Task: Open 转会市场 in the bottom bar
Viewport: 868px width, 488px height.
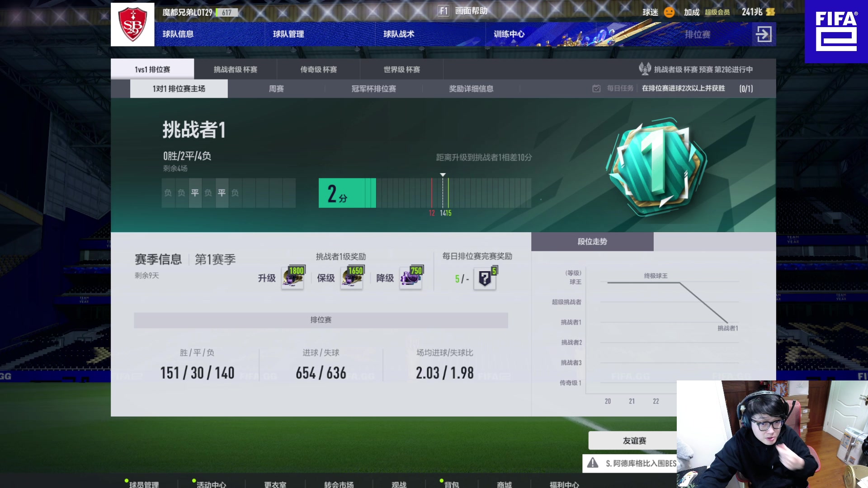Action: [x=339, y=484]
